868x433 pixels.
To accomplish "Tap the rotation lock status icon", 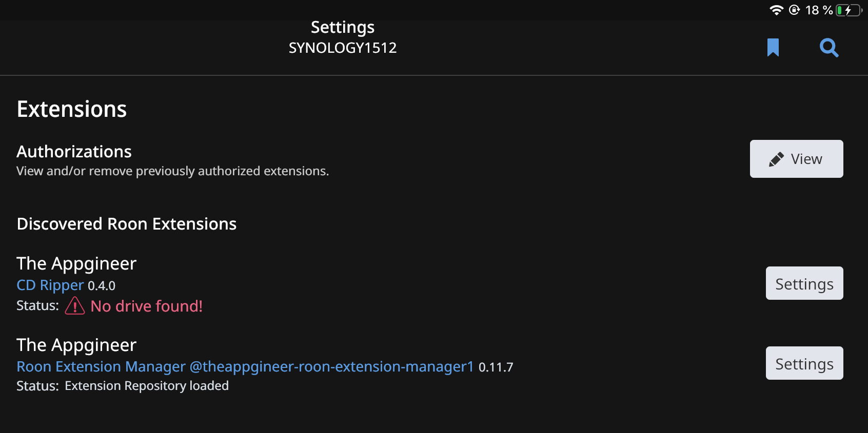I will (x=794, y=10).
